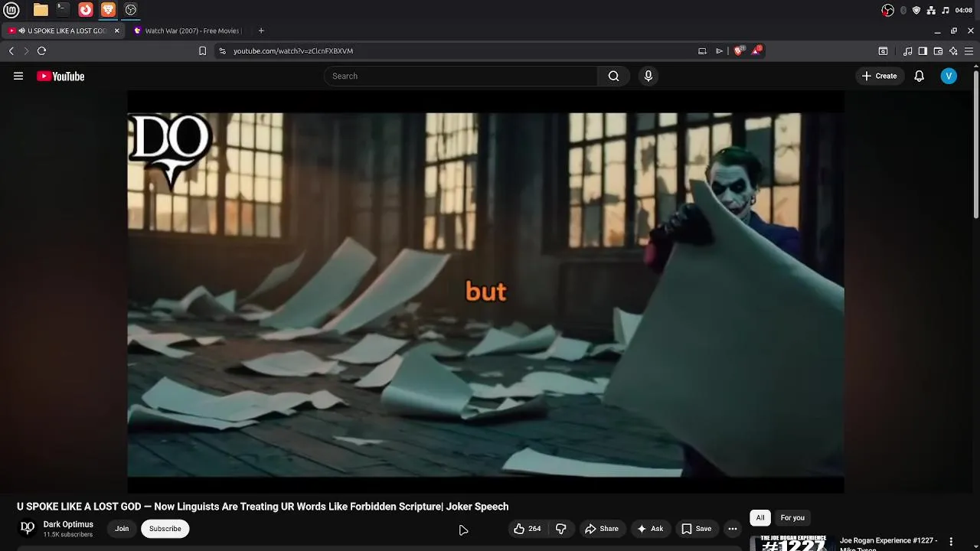Start voice search with the microphone
This screenshot has height=551, width=980.
[x=648, y=76]
